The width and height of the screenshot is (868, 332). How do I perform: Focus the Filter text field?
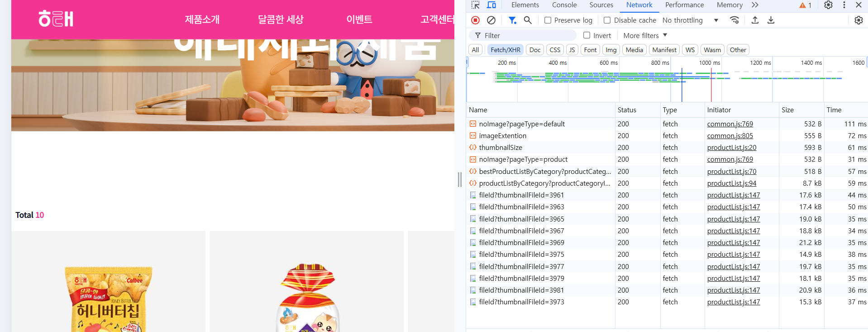[523, 35]
